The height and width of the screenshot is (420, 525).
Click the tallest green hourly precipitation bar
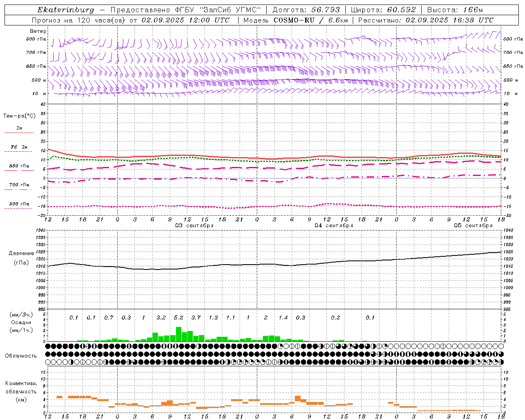point(178,334)
